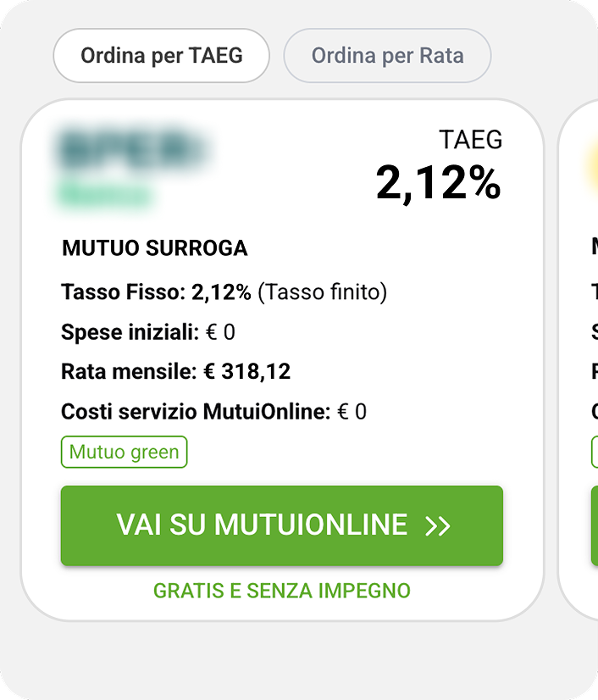Click the MUTUO SURROGA heading
598x700 pixels.
[x=154, y=248]
